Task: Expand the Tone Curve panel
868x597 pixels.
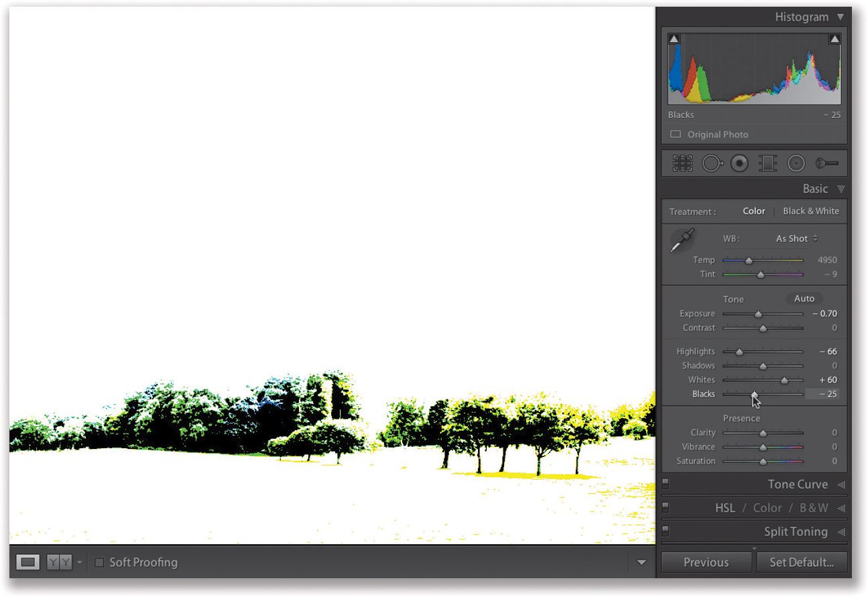Action: [x=841, y=484]
